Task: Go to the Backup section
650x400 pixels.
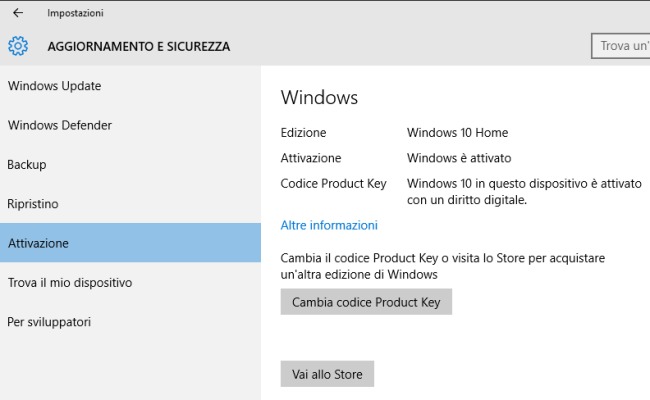Action: pos(27,164)
